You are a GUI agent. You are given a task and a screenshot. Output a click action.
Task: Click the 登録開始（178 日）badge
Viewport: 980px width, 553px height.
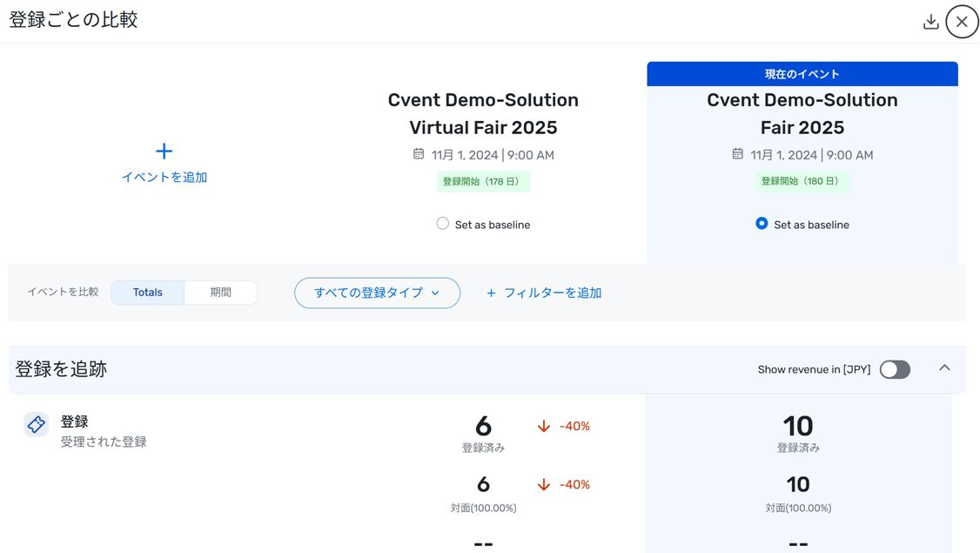click(x=483, y=181)
